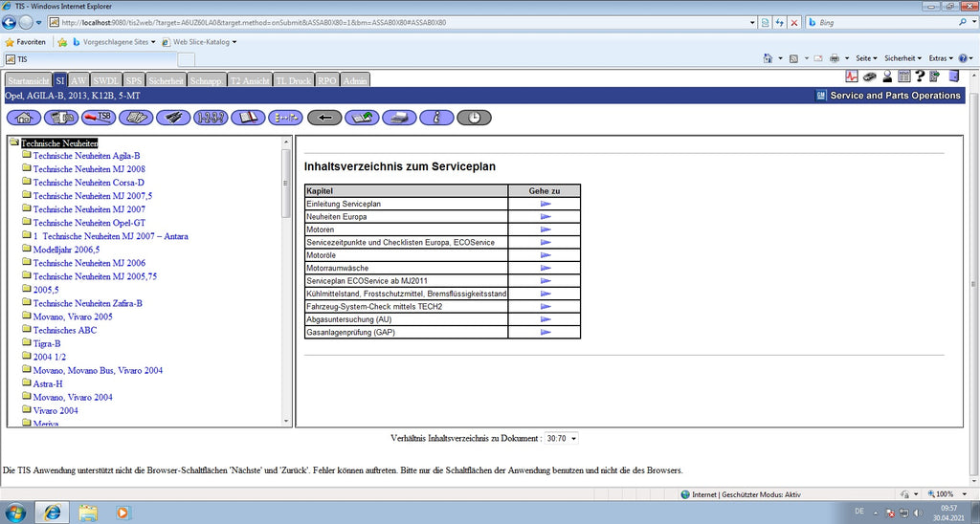The width and height of the screenshot is (980, 524).
Task: Open the IE Extras menu dropdown
Action: point(941,58)
